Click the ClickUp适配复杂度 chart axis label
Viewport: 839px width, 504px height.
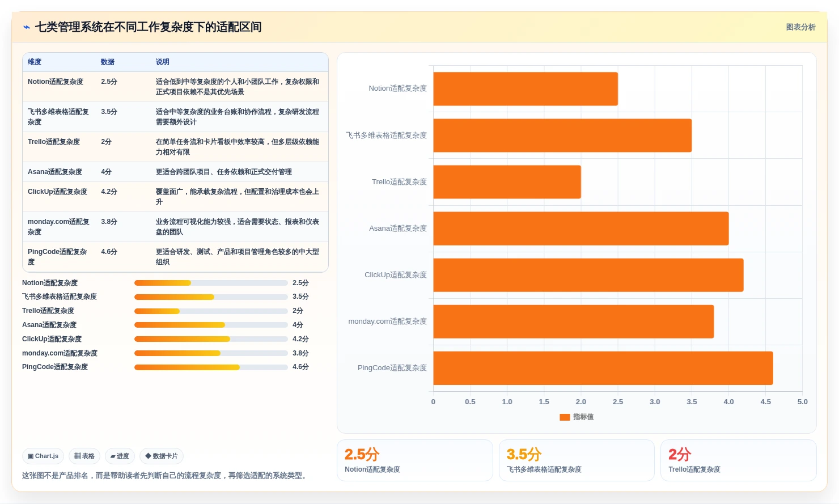(x=396, y=275)
